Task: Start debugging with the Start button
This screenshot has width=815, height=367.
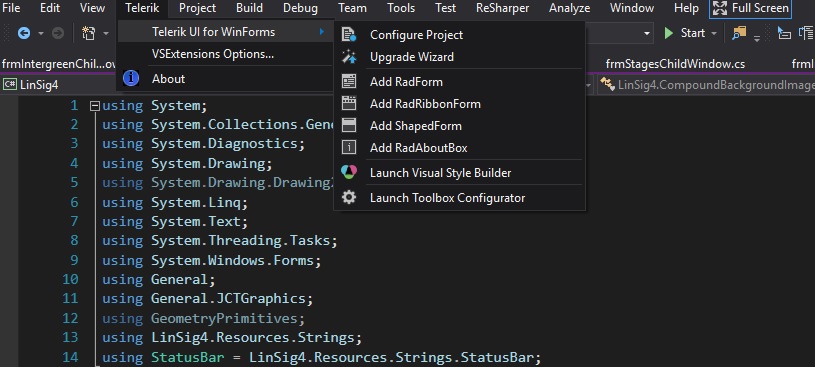Action: point(684,33)
